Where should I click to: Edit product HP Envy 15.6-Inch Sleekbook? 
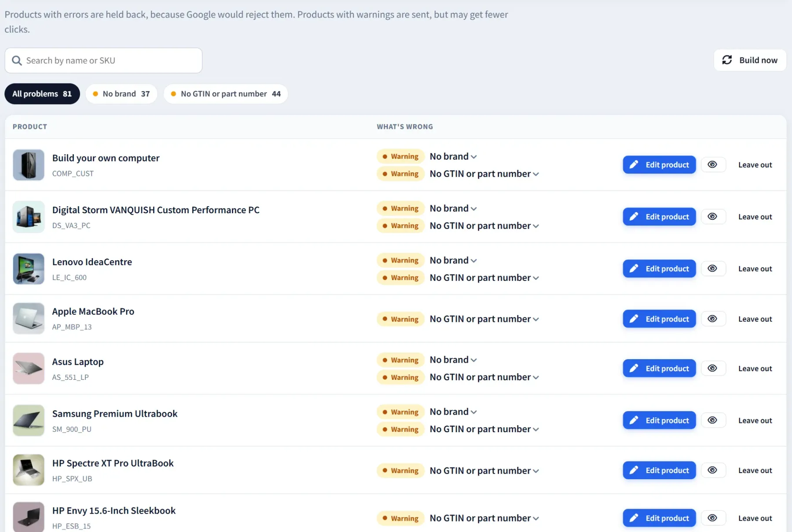(659, 518)
